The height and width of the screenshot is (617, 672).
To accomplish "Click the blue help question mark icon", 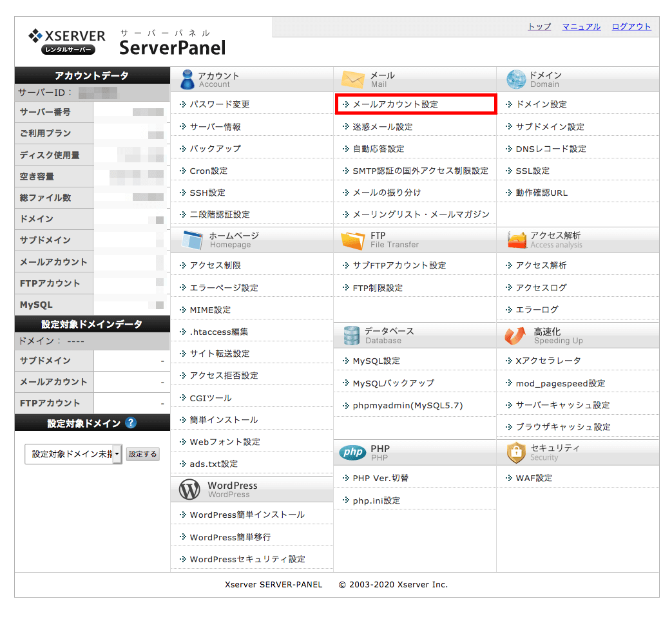I will coord(131,423).
